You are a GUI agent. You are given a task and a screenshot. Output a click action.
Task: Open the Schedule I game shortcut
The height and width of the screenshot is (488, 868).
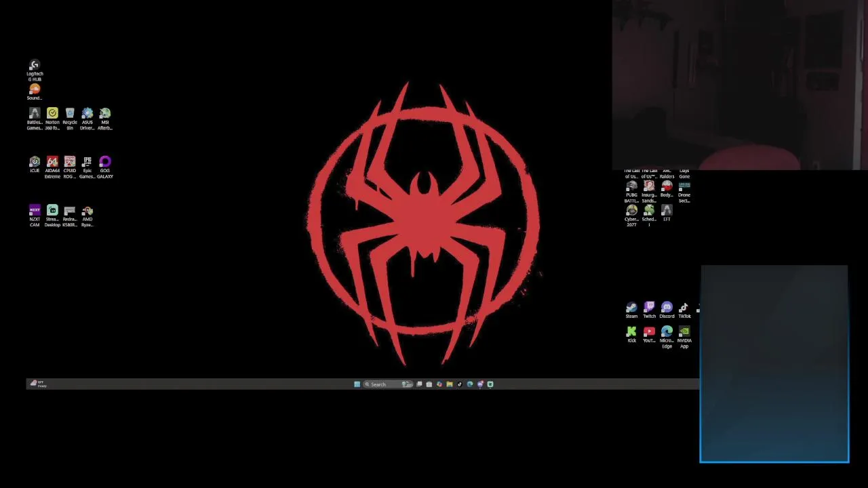[650, 216]
